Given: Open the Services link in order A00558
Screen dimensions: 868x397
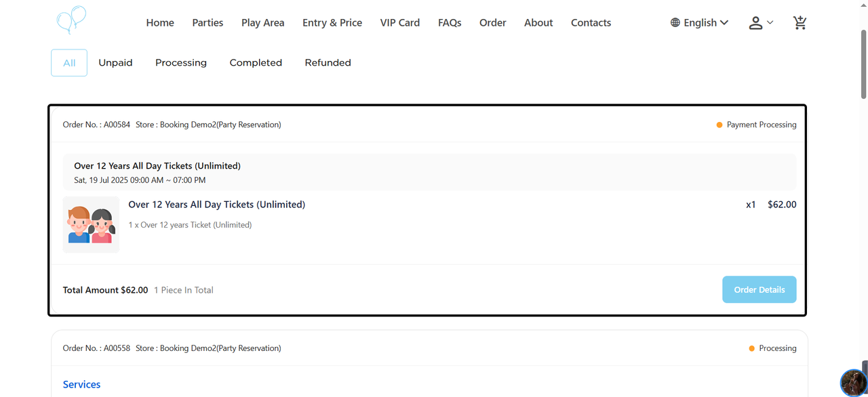Looking at the screenshot, I should pyautogui.click(x=81, y=384).
